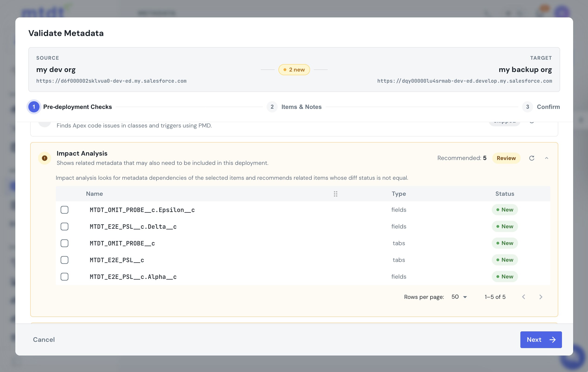The image size is (588, 372).
Task: Sort by the Type column header
Action: pos(399,194)
